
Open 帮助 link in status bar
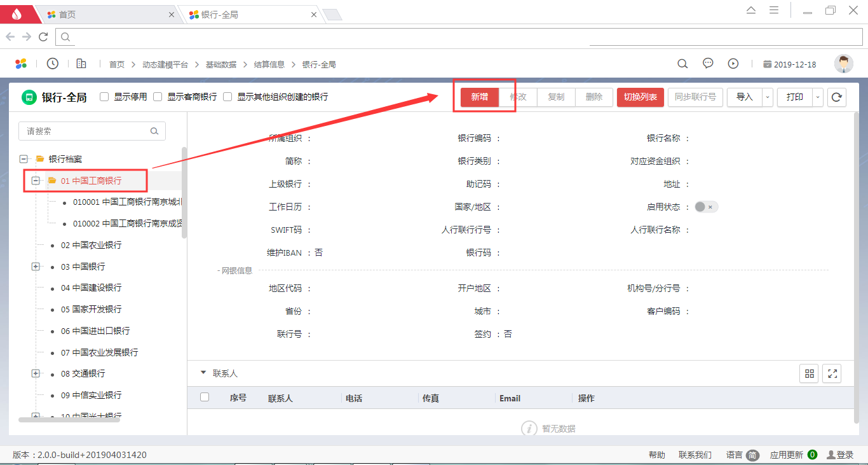pyautogui.click(x=657, y=455)
